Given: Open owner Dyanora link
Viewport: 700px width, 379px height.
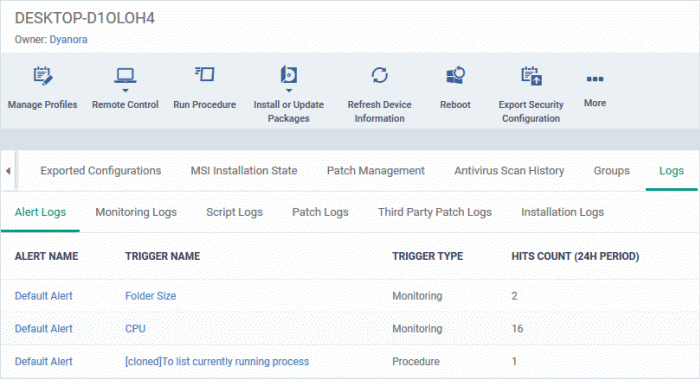Looking at the screenshot, I should [x=68, y=39].
